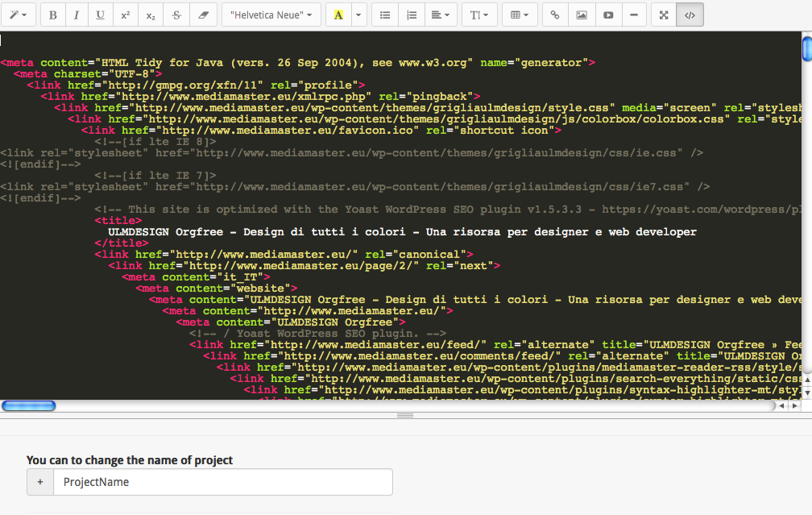Click the favicon.ico link line
The image size is (812, 515).
point(321,130)
